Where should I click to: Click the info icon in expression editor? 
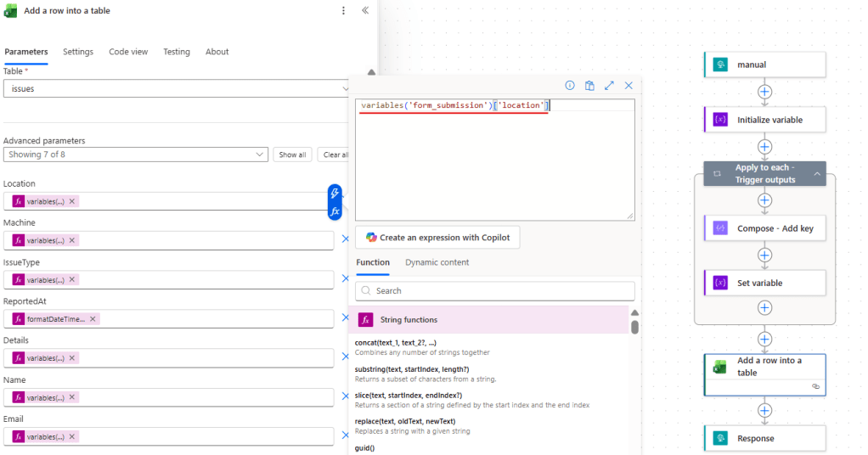click(x=570, y=86)
